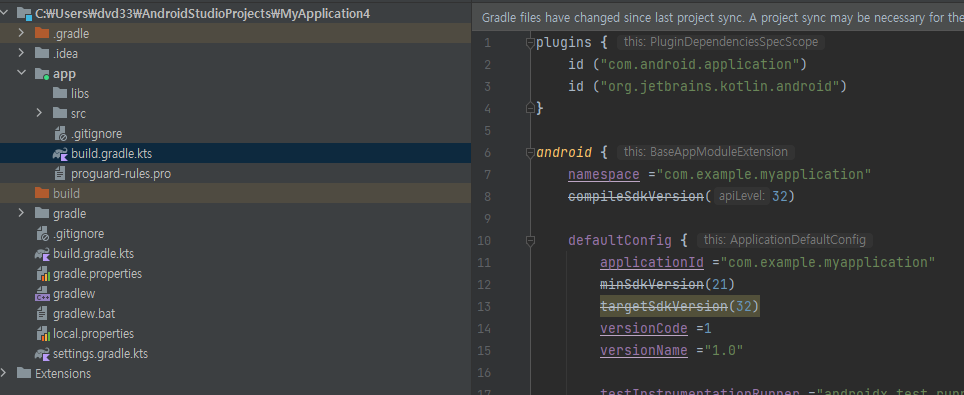
Task: Click the libs folder icon
Action: coord(60,94)
